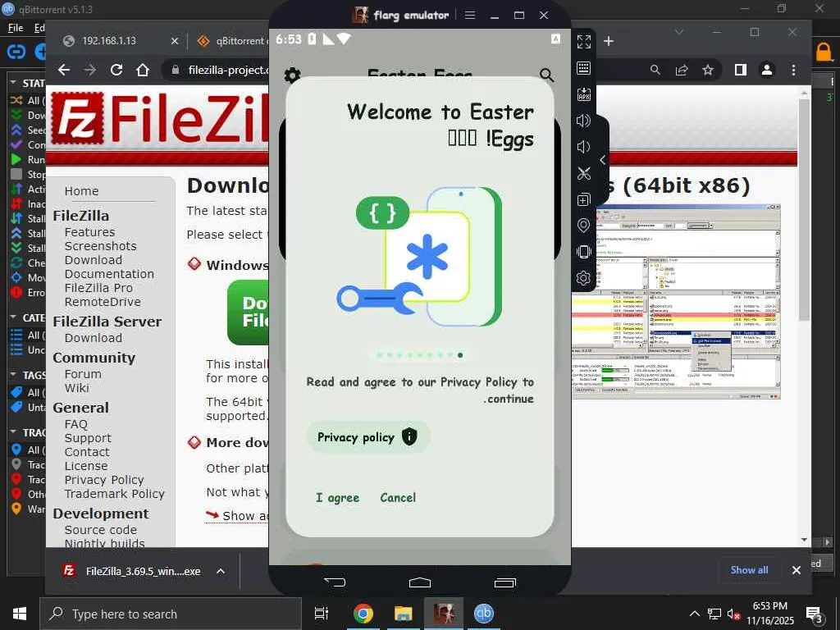
Task: Collapse the CATEGORIES section in qBittorrent
Action: (13, 317)
